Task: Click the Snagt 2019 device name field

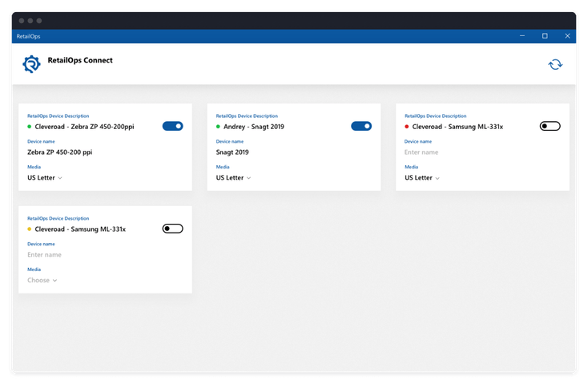Action: pos(294,152)
